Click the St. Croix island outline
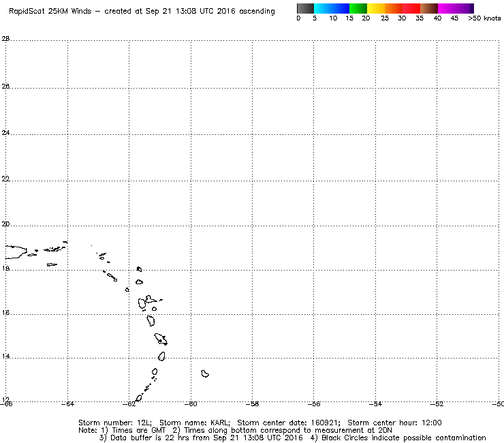Viewport: 504px width, 443px height. tap(52, 264)
